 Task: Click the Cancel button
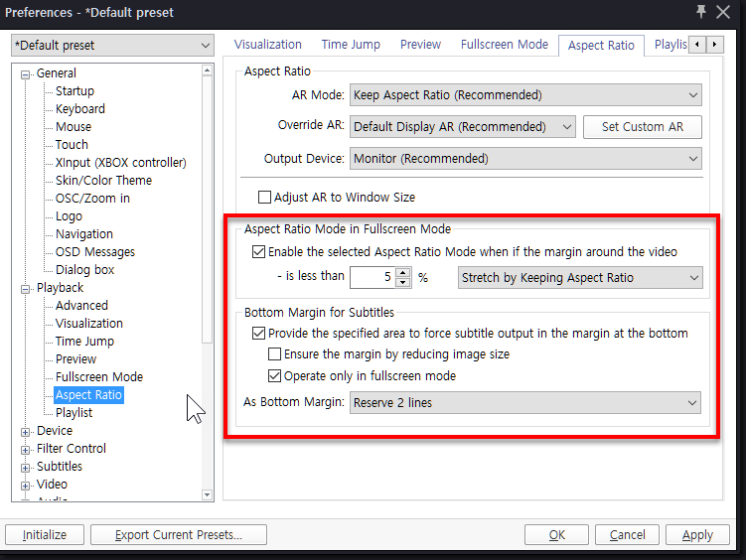tap(627, 535)
